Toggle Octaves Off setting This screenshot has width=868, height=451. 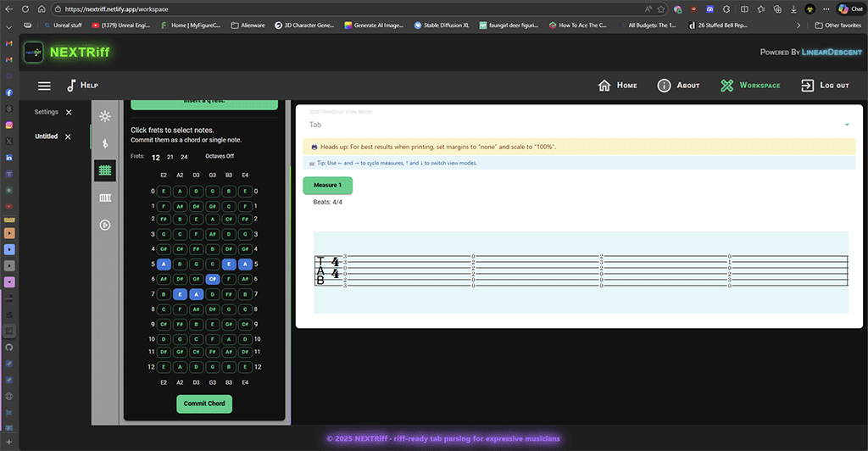[220, 157]
